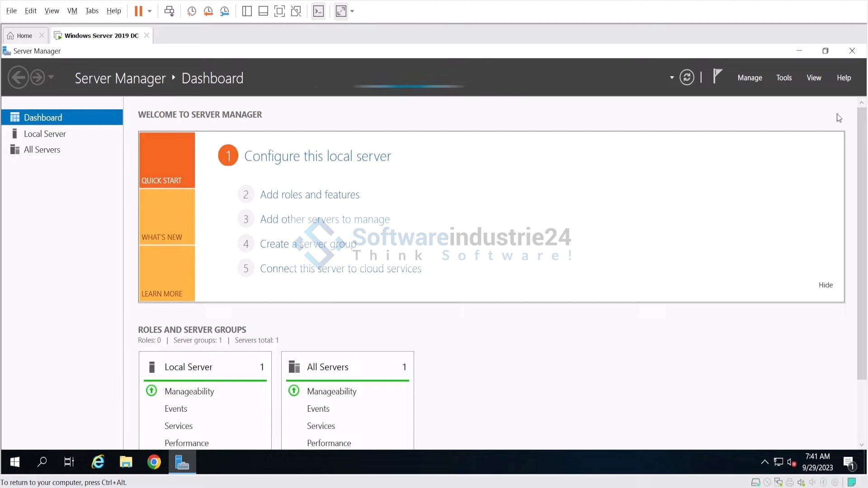868x488 pixels.
Task: Expand the pause button dropdown arrow
Action: (150, 11)
